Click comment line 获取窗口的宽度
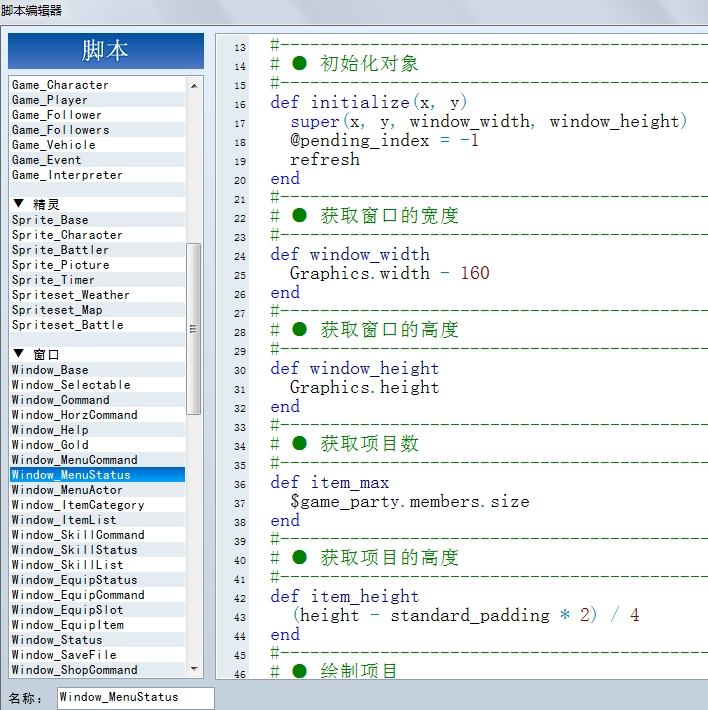Image resolution: width=708 pixels, height=710 pixels. [x=364, y=216]
